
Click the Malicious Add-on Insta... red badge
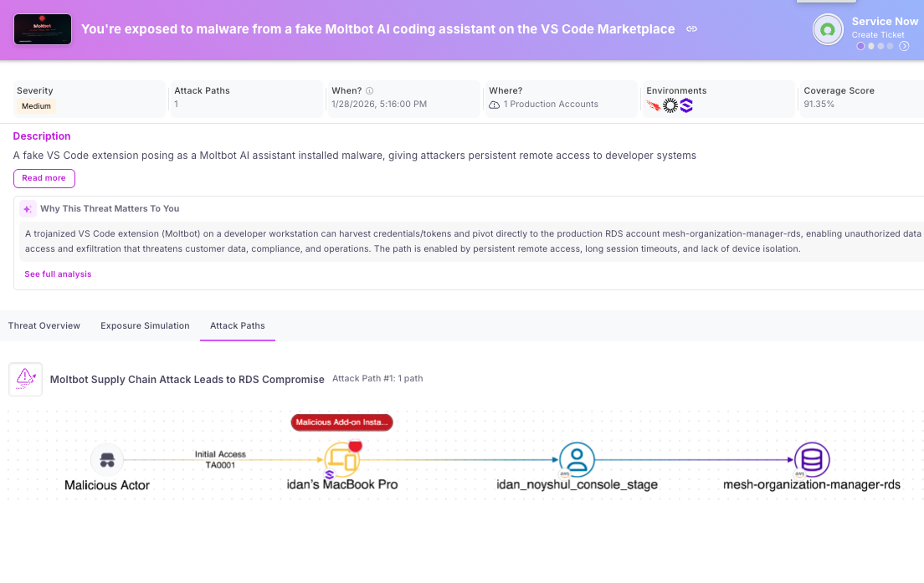(x=341, y=422)
